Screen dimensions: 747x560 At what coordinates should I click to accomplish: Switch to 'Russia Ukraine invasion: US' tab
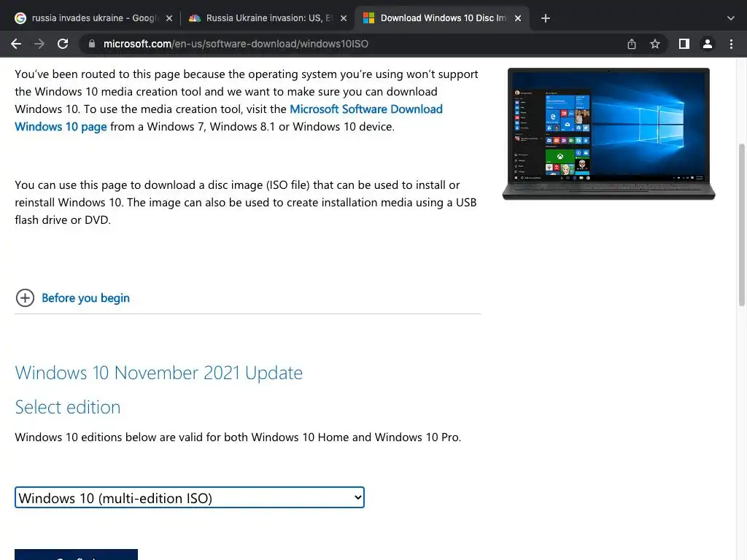pos(267,18)
